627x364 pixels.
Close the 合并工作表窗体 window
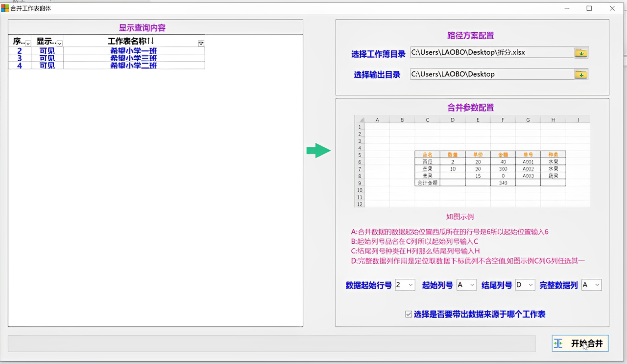tap(612, 8)
